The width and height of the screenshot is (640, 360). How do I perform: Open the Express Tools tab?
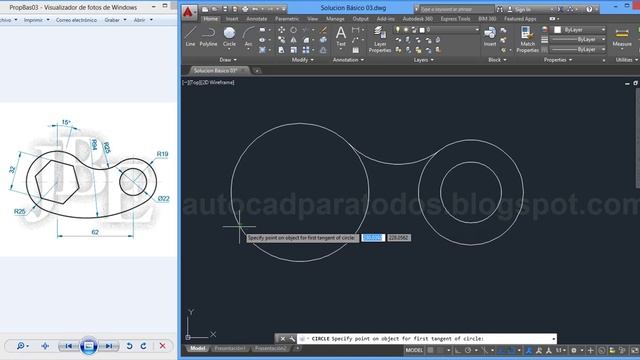tap(455, 19)
